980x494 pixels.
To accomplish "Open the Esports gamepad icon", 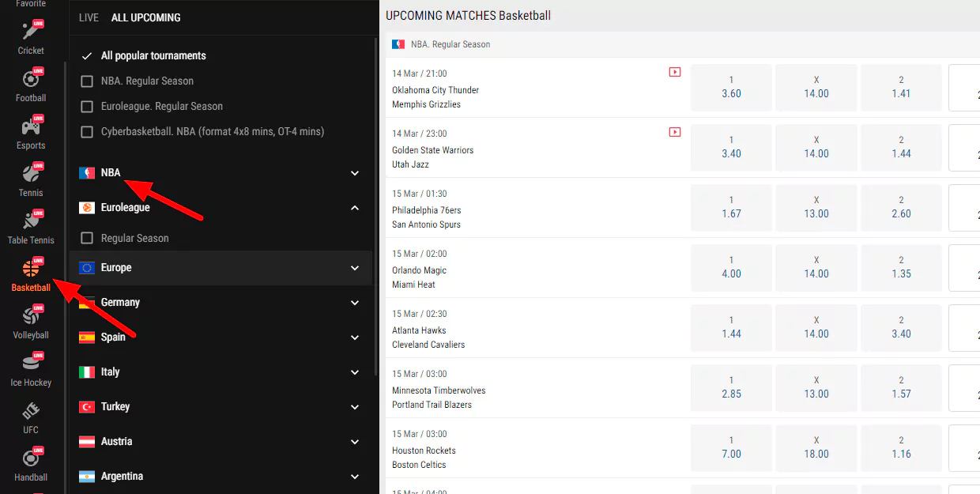I will point(31,129).
